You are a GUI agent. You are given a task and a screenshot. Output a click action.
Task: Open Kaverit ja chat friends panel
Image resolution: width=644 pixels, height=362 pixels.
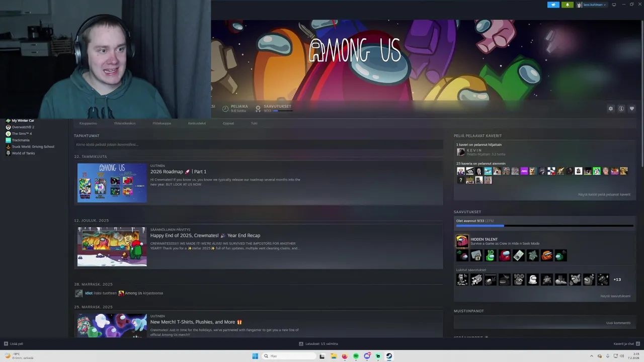(626, 344)
